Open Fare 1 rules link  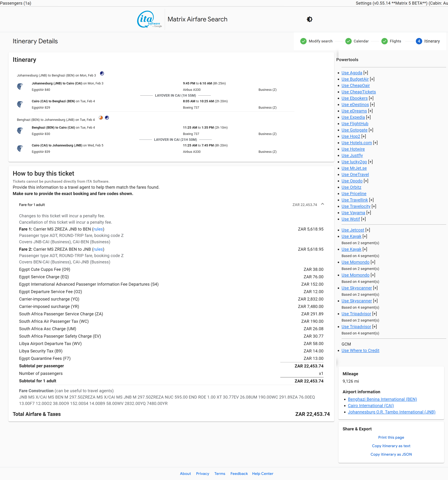click(x=98, y=229)
